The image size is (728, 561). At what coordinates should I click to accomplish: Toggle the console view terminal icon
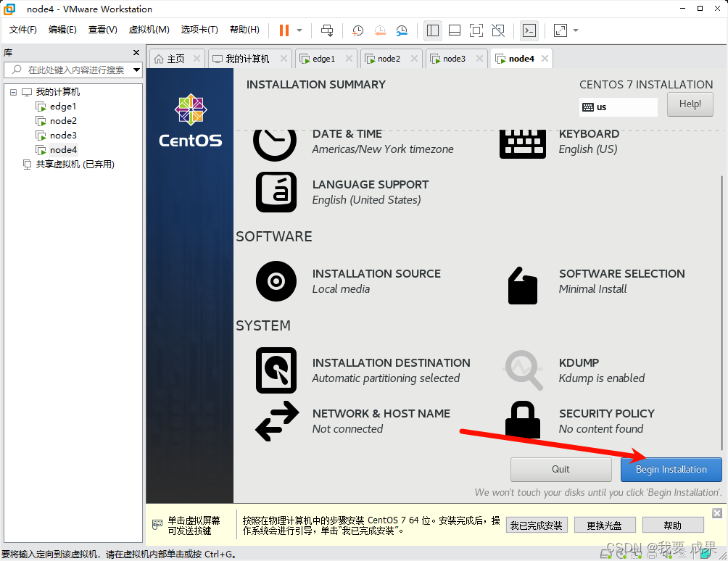click(x=529, y=30)
